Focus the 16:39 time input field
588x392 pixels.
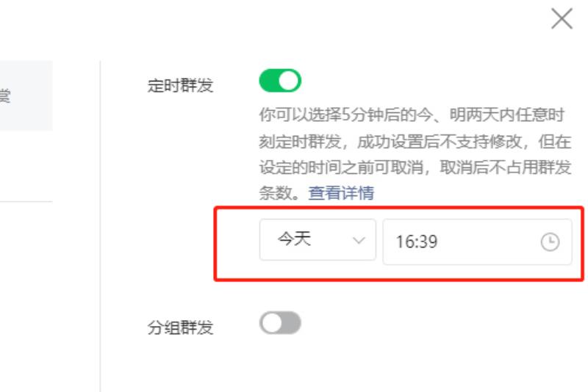pyautogui.click(x=477, y=242)
